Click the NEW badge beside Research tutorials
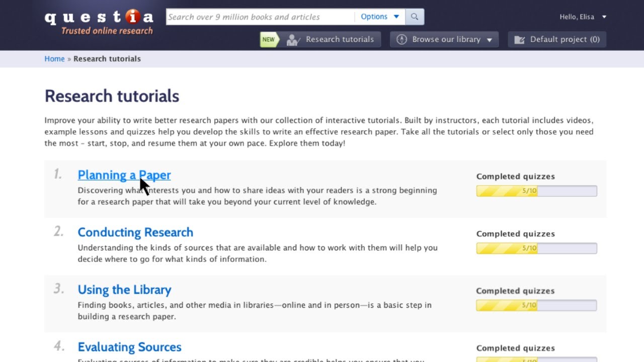The width and height of the screenshot is (644, 362). coord(269,39)
